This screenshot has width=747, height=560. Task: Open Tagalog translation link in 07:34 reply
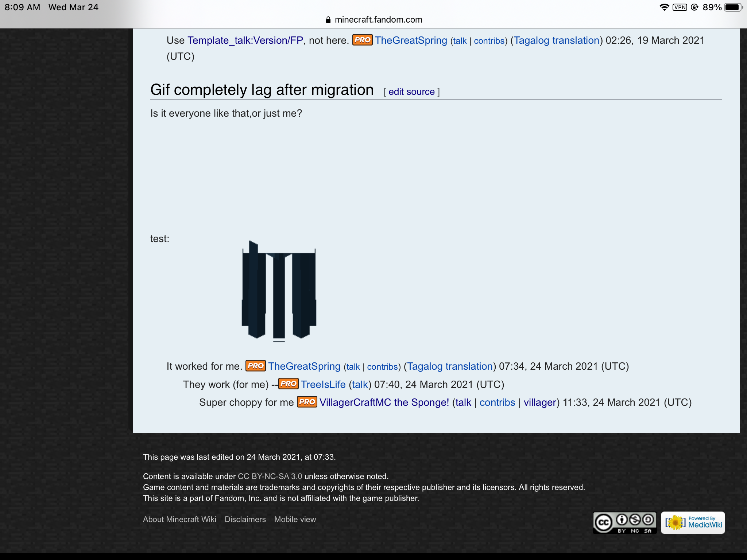coord(450,366)
